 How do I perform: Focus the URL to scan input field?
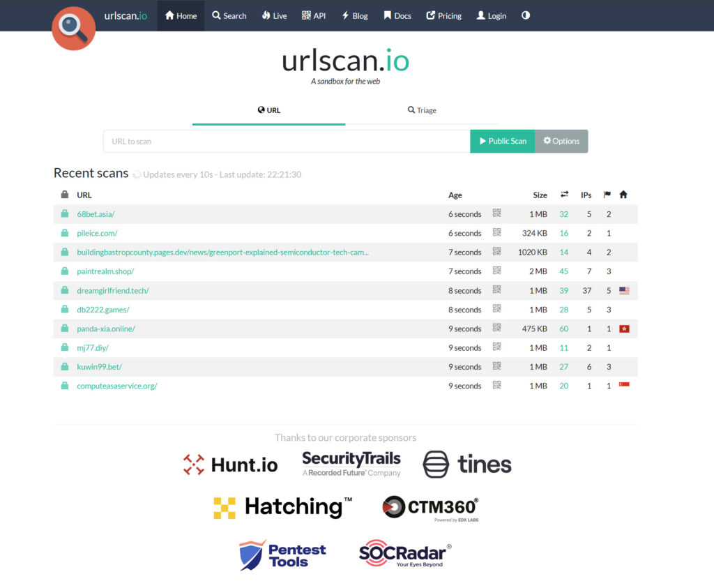pyautogui.click(x=287, y=141)
